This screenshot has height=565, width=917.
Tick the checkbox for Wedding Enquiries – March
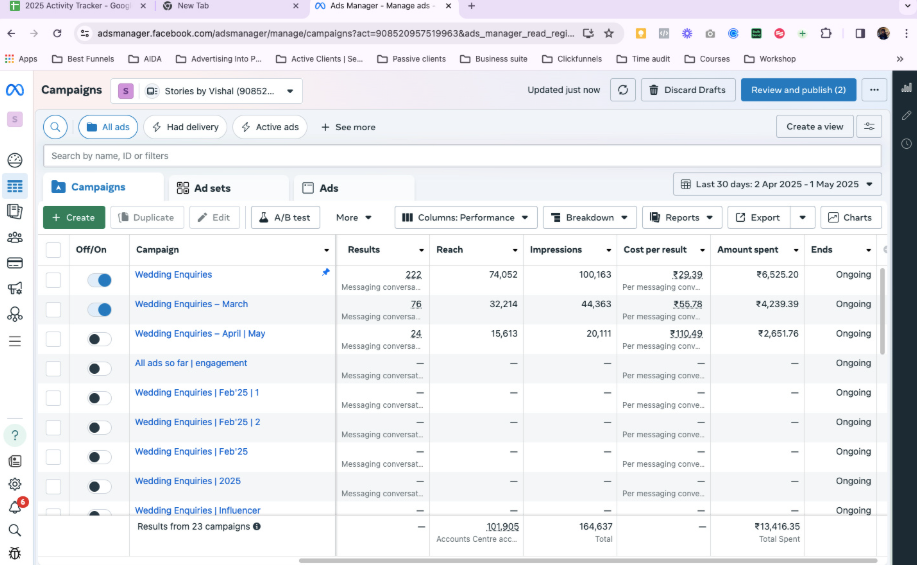pyautogui.click(x=53, y=310)
